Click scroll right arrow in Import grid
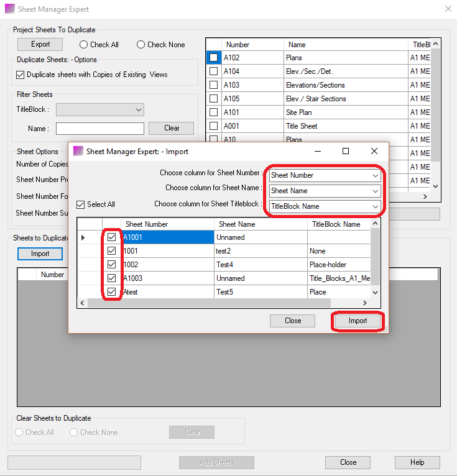The height and width of the screenshot is (476, 457). tap(365, 303)
